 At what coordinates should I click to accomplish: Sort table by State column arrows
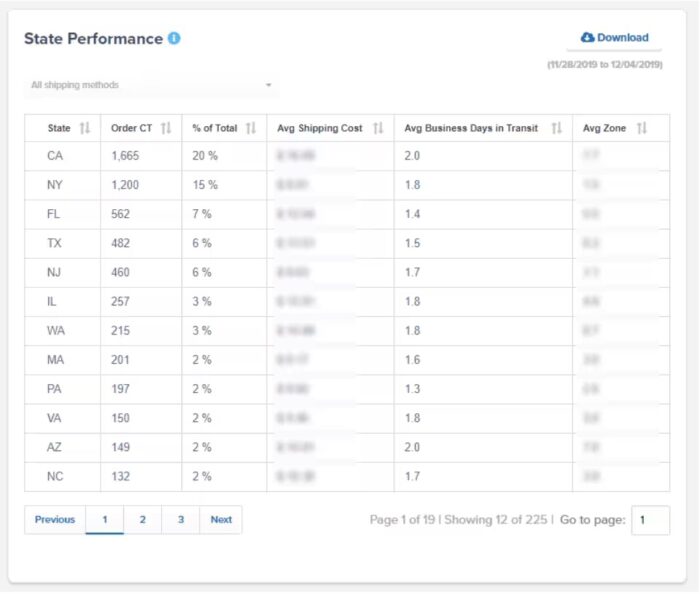85,128
